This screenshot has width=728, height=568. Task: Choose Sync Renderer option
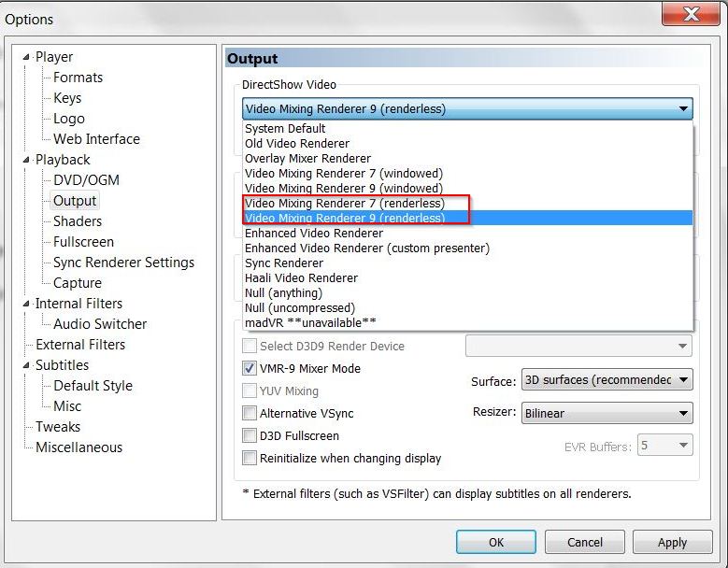[x=467, y=263]
